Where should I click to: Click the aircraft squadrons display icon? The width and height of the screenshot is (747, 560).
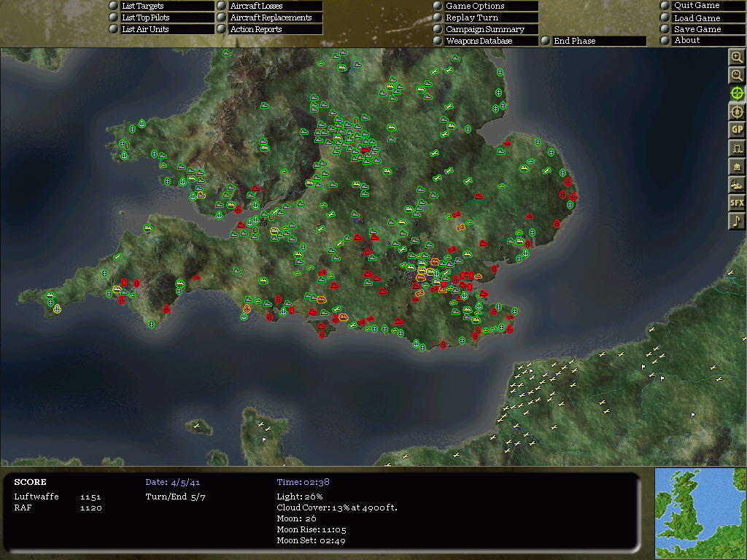click(x=737, y=184)
